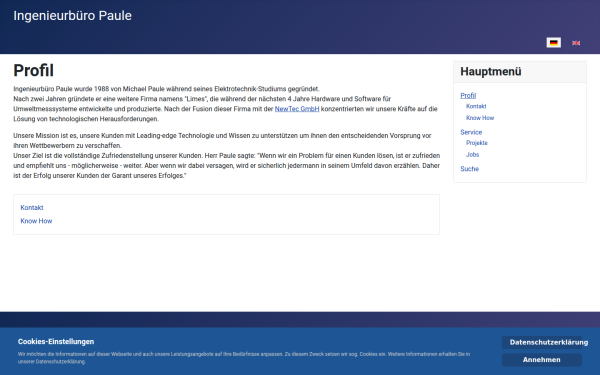Image resolution: width=600 pixels, height=375 pixels.
Task: Click the paragraph starting "Unsere Mission ist es"
Action: tap(227, 155)
